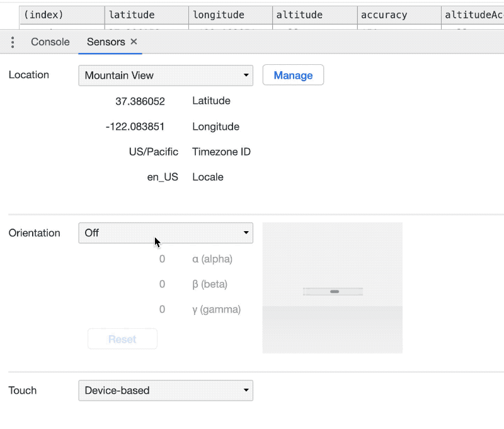This screenshot has width=504, height=429.
Task: Open the Location dropdown
Action: pyautogui.click(x=165, y=76)
